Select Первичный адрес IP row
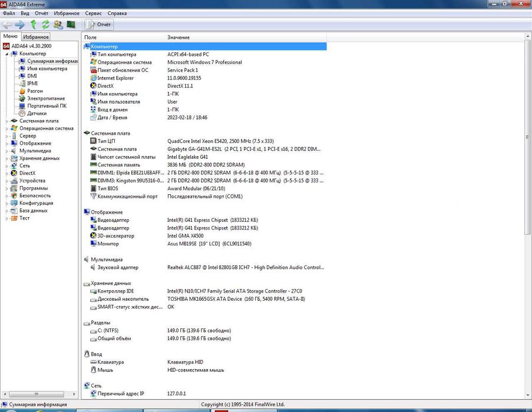Screen dimensions: 532x412 [204, 394]
